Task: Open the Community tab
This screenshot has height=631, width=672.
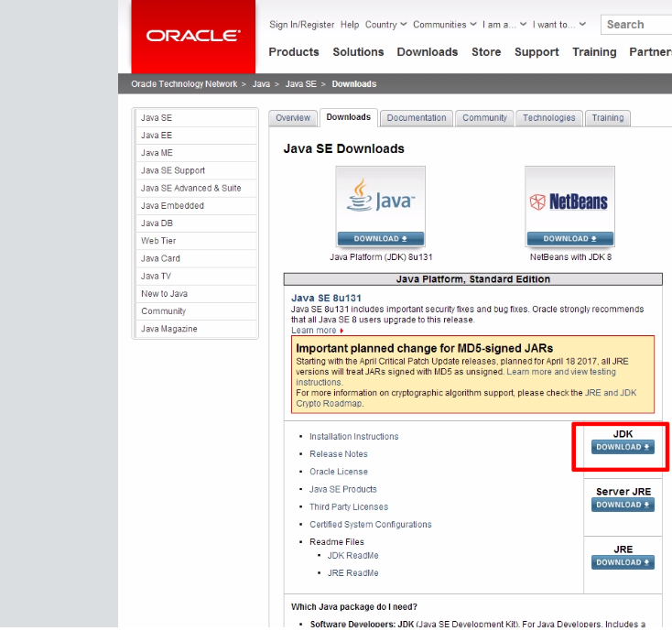Action: 484,118
